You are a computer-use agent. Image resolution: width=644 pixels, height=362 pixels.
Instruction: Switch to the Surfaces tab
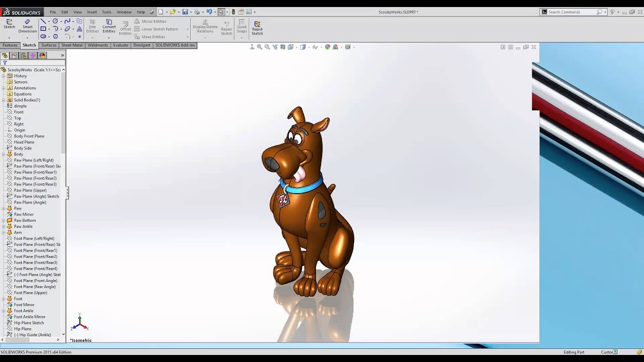[x=49, y=45]
